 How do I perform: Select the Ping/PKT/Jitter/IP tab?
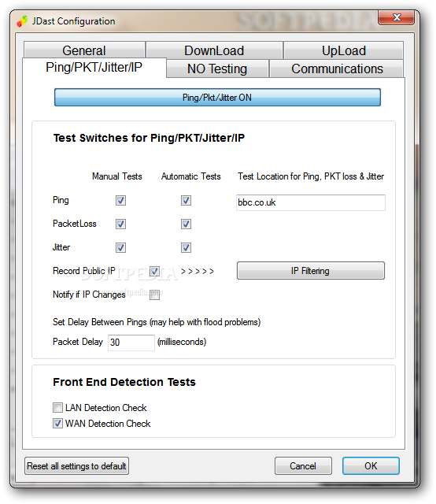click(94, 68)
